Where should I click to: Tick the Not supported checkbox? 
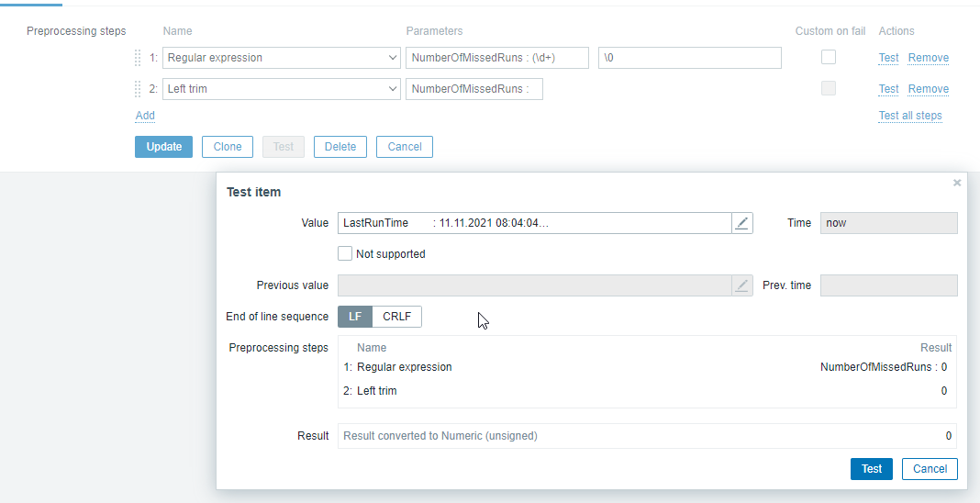click(345, 253)
